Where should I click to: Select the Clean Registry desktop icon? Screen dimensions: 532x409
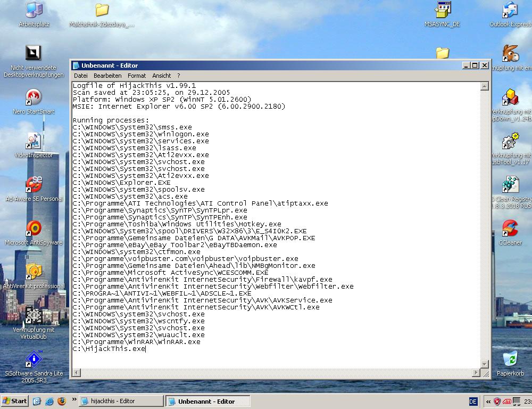pyautogui.click(x=510, y=184)
